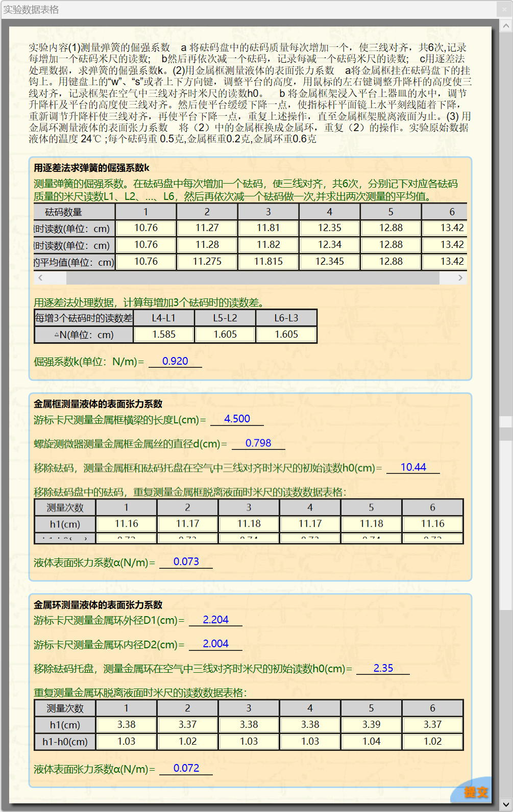513x812 pixels.
Task: Click the vertical scrollbar down arrow
Action: click(x=506, y=804)
